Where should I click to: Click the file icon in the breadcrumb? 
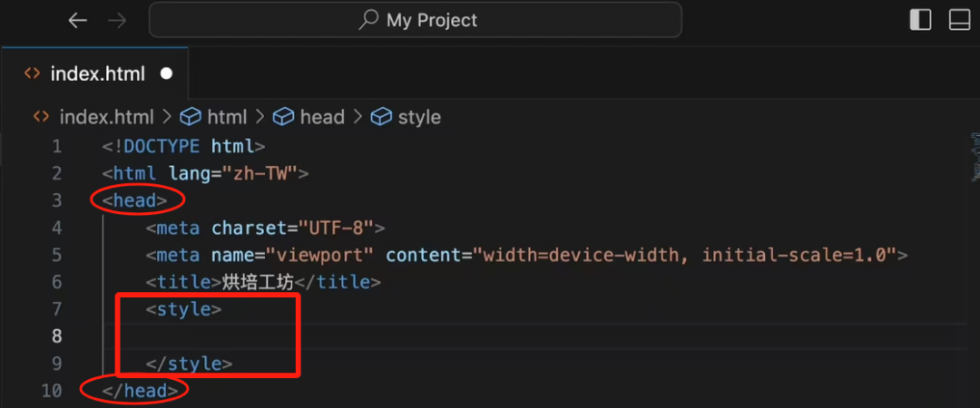pos(41,117)
